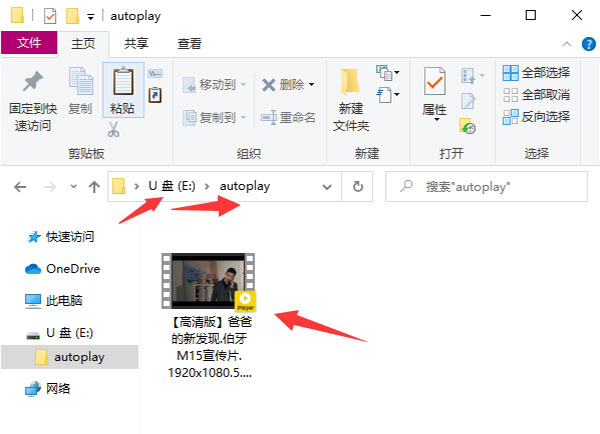
Task: Click the Properties checkmark icon
Action: (435, 81)
